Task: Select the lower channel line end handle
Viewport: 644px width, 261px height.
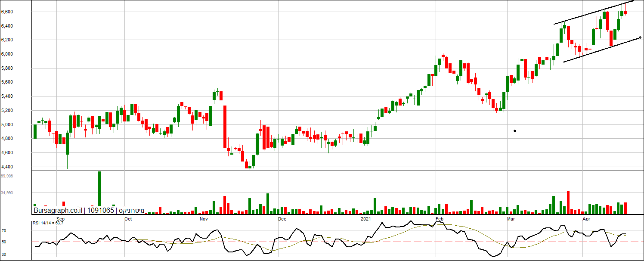Action: tap(640, 37)
